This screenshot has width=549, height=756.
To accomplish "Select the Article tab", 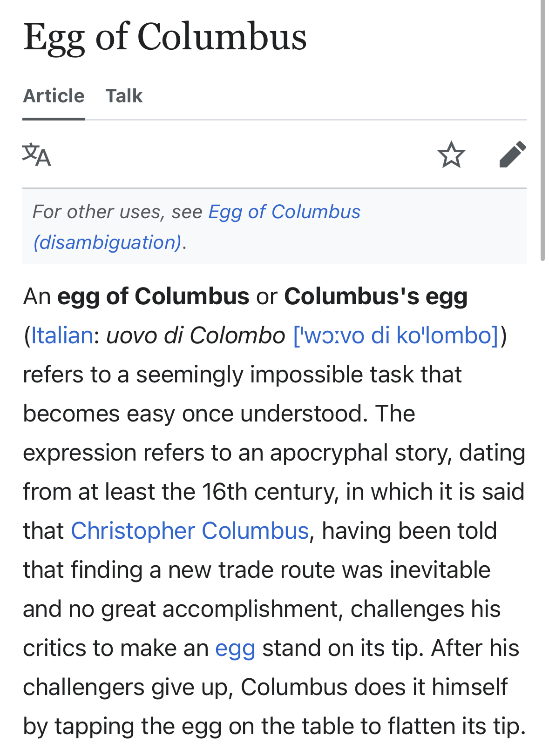I will click(x=54, y=96).
